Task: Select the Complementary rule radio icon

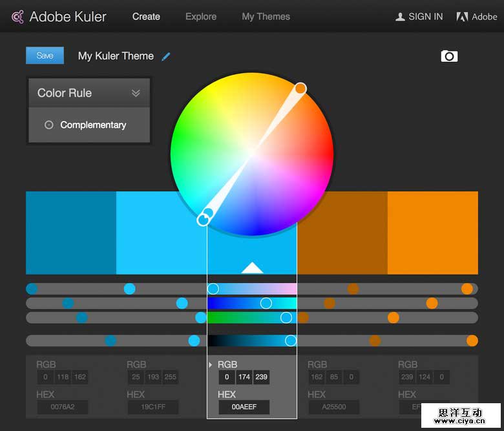Action: point(48,125)
